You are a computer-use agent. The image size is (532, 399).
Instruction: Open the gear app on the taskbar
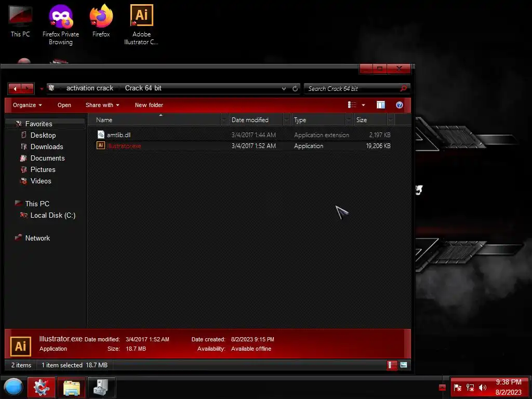click(42, 387)
